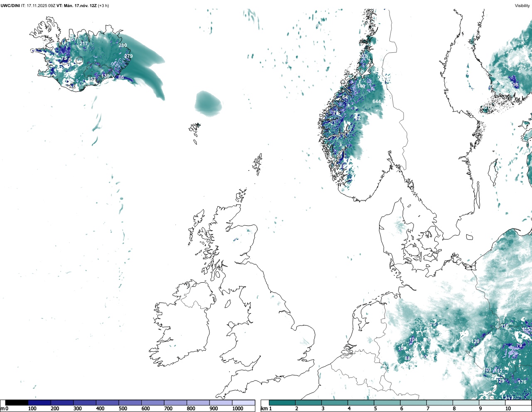Click the km unit label on legend

click(x=264, y=409)
